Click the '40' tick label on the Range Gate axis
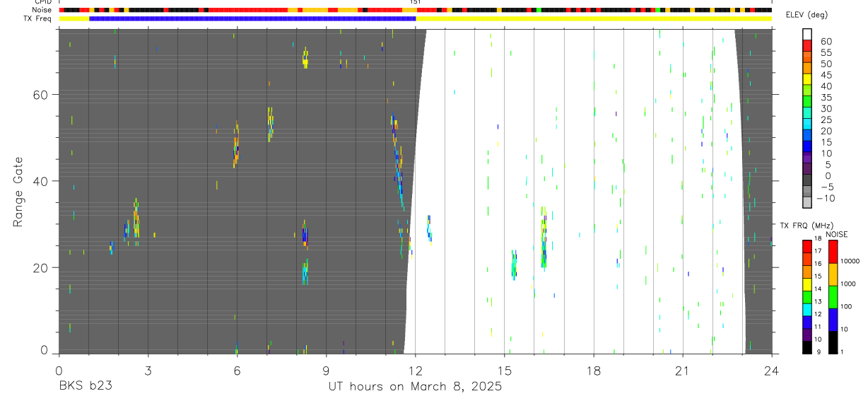The height and width of the screenshot is (401, 868). [x=41, y=181]
